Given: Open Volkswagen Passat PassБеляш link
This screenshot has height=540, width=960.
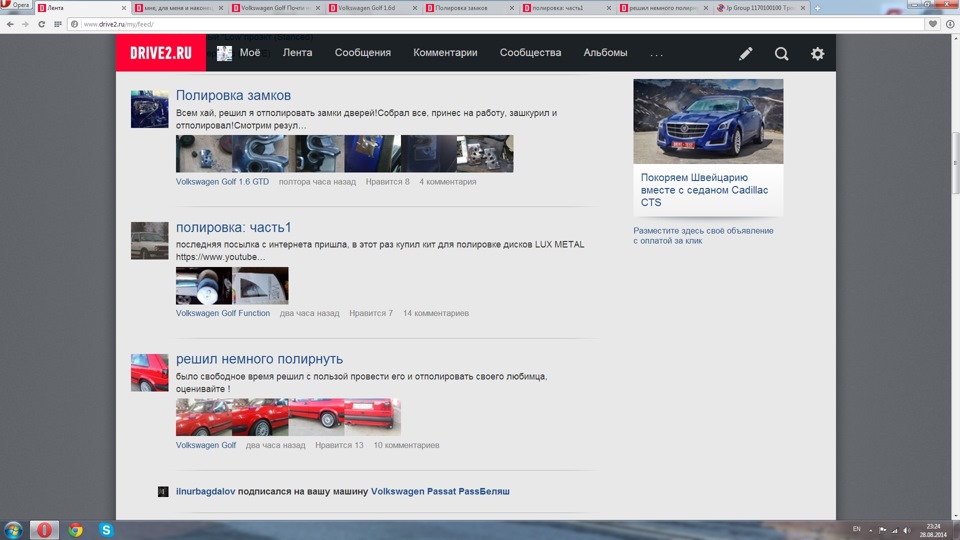Looking at the screenshot, I should pos(440,492).
